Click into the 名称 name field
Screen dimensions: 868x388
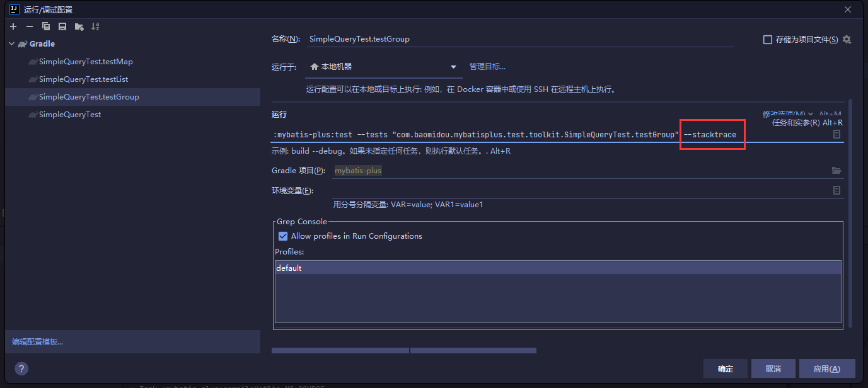click(519, 39)
